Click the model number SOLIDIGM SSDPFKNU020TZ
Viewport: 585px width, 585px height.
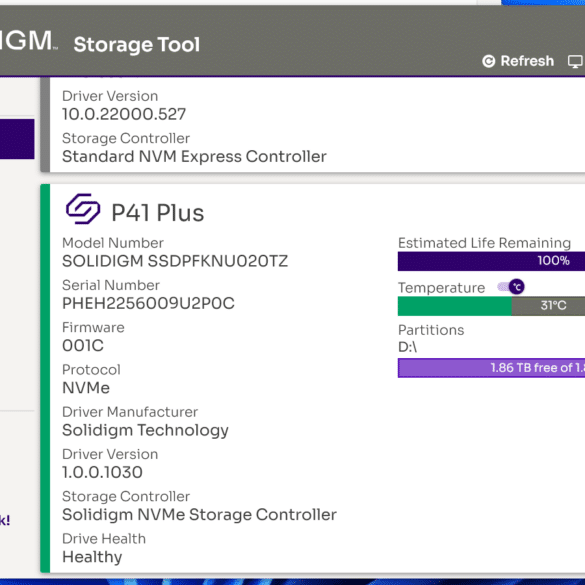click(175, 261)
